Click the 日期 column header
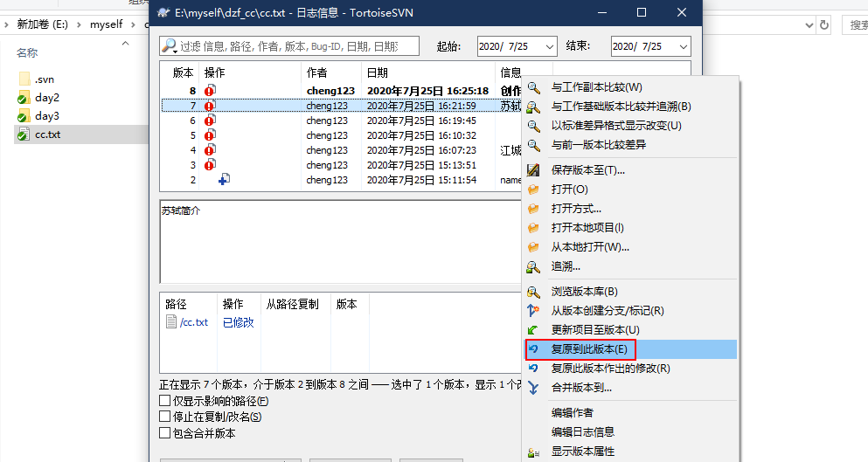Screen dimensions: 868x462 (378, 72)
